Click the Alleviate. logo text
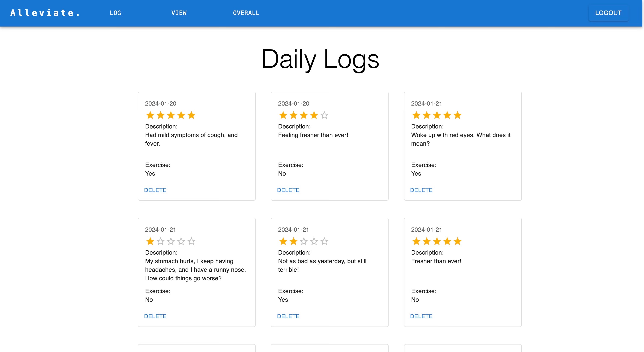 45,13
